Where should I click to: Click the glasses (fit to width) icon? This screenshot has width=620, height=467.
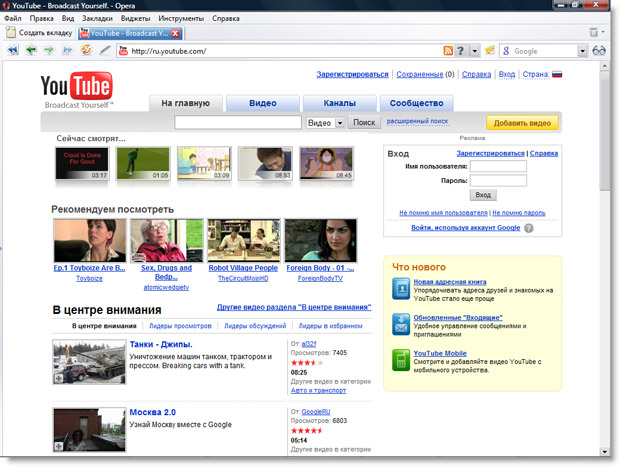click(599, 51)
